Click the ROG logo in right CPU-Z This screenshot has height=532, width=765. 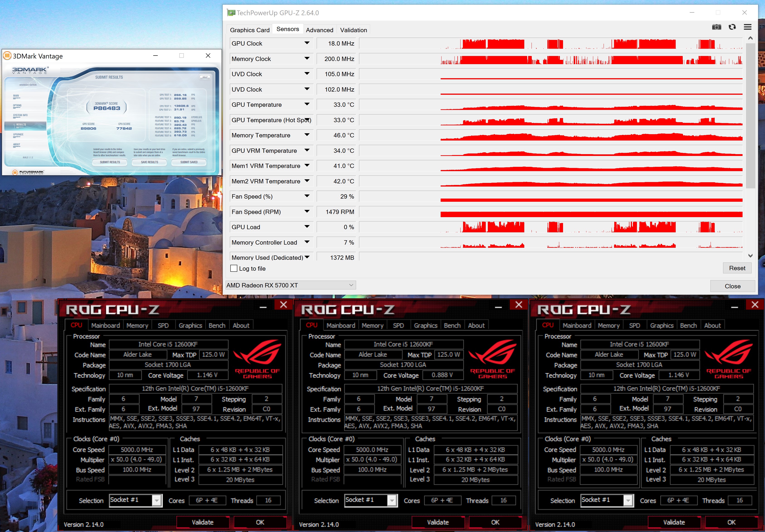tap(729, 359)
